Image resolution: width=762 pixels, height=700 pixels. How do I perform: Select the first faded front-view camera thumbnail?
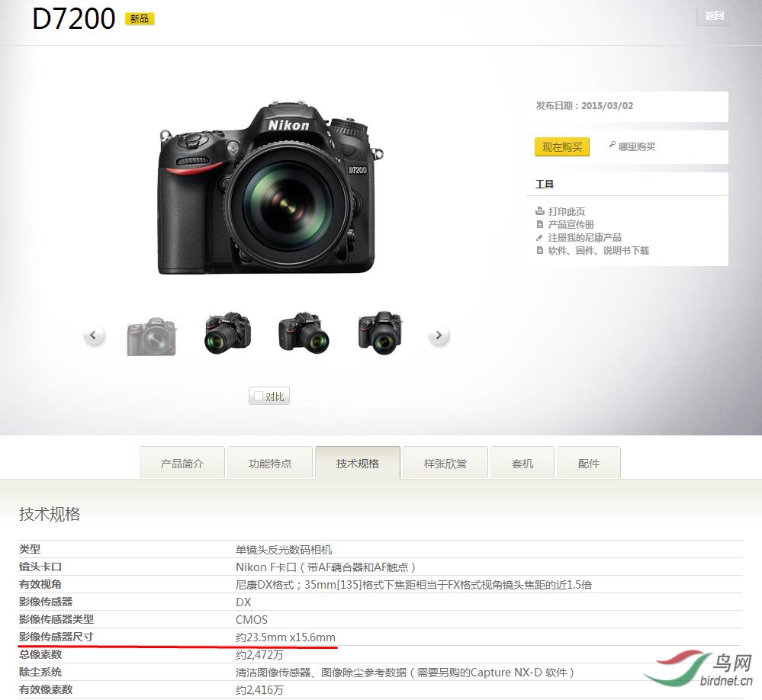152,336
